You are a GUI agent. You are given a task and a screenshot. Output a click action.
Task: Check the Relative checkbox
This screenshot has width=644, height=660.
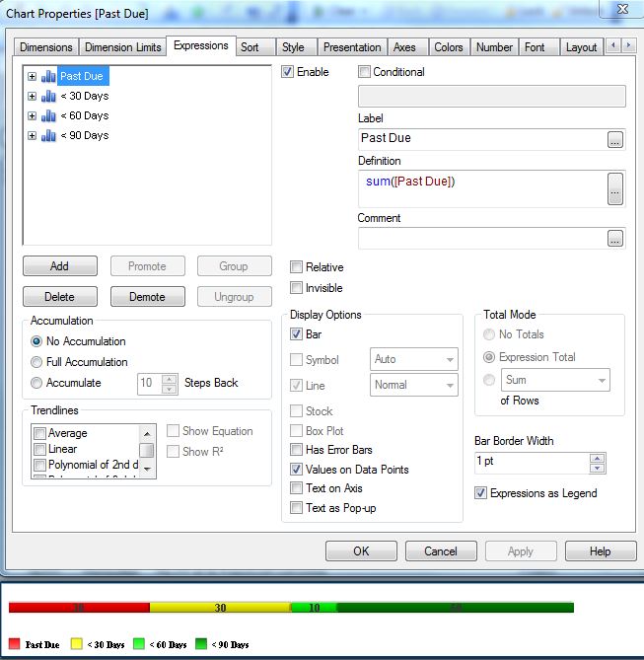pos(296,267)
